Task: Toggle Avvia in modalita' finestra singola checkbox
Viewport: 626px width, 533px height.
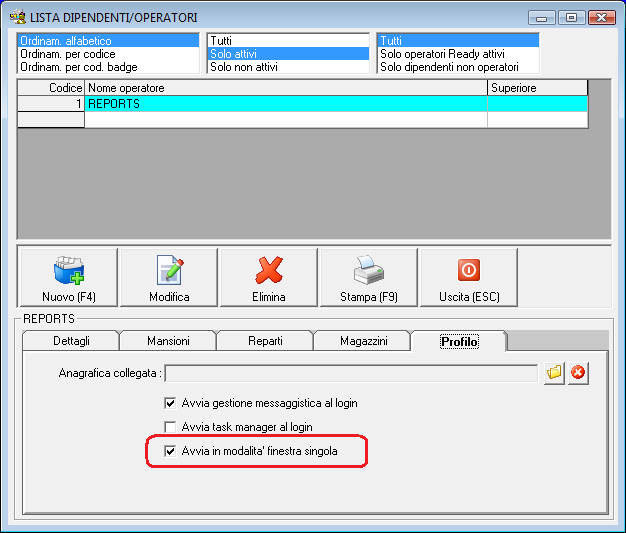Action: (x=170, y=451)
